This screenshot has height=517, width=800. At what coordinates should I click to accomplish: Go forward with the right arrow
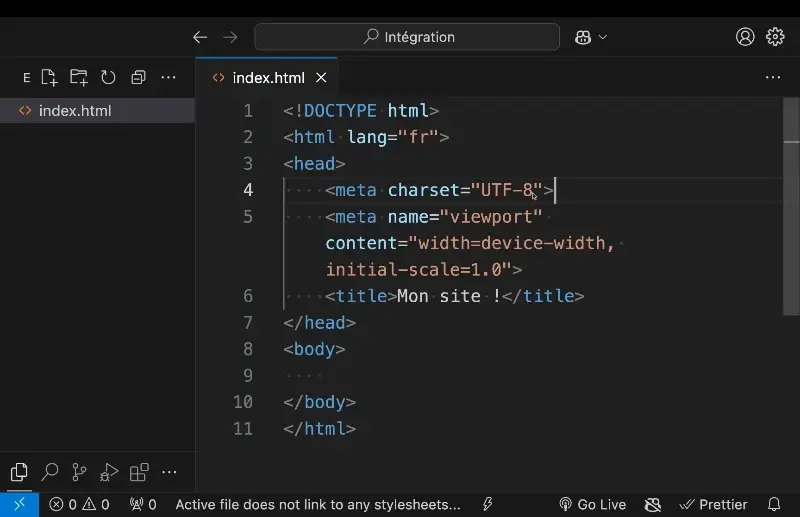(x=230, y=37)
